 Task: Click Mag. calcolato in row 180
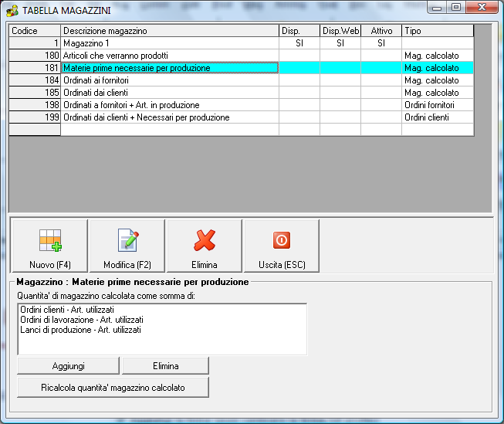click(438, 56)
